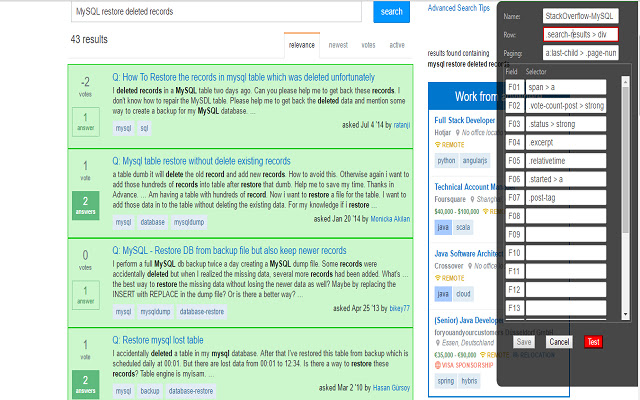
Task: Edit the Name field containing StackOverflow-MySQL
Action: (582, 16)
